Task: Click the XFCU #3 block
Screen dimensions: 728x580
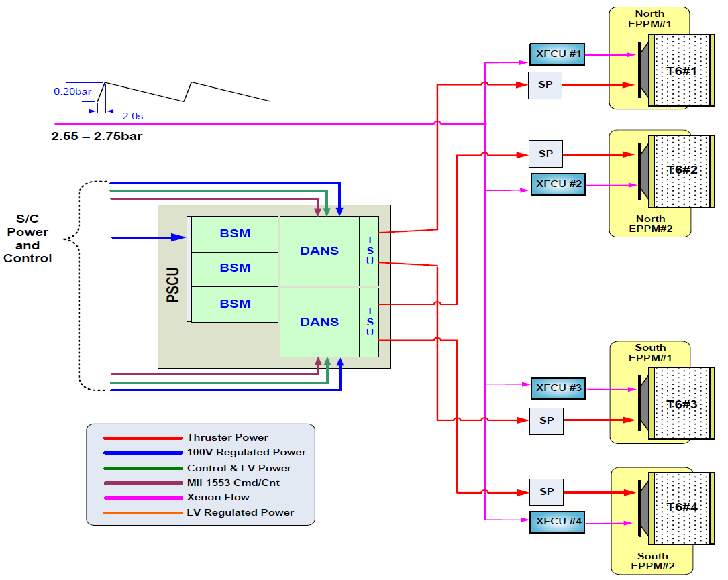Action: [x=558, y=388]
